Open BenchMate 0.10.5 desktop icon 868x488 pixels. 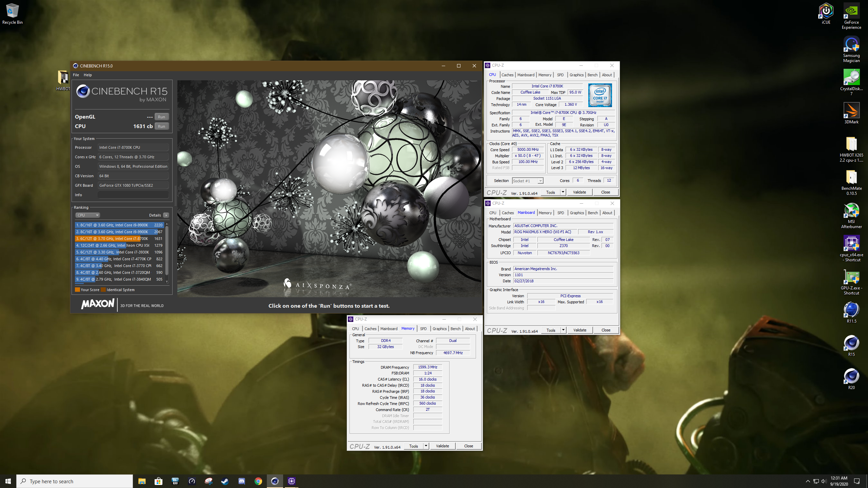click(x=851, y=182)
